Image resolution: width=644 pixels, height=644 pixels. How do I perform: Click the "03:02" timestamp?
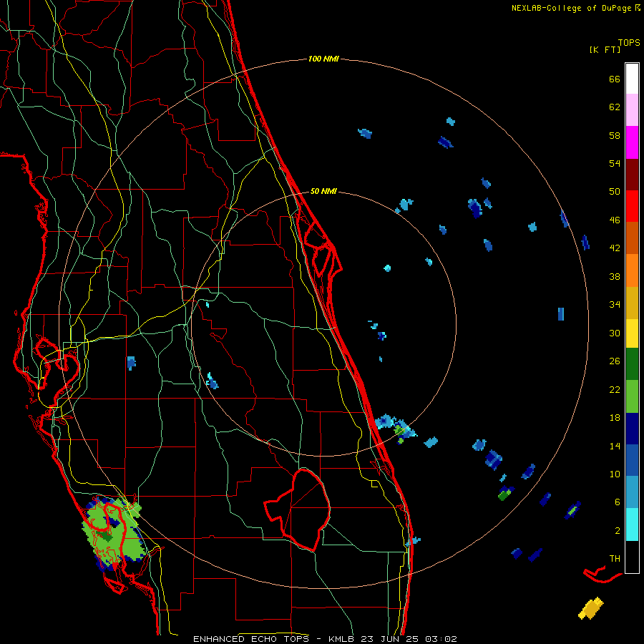pyautogui.click(x=441, y=639)
